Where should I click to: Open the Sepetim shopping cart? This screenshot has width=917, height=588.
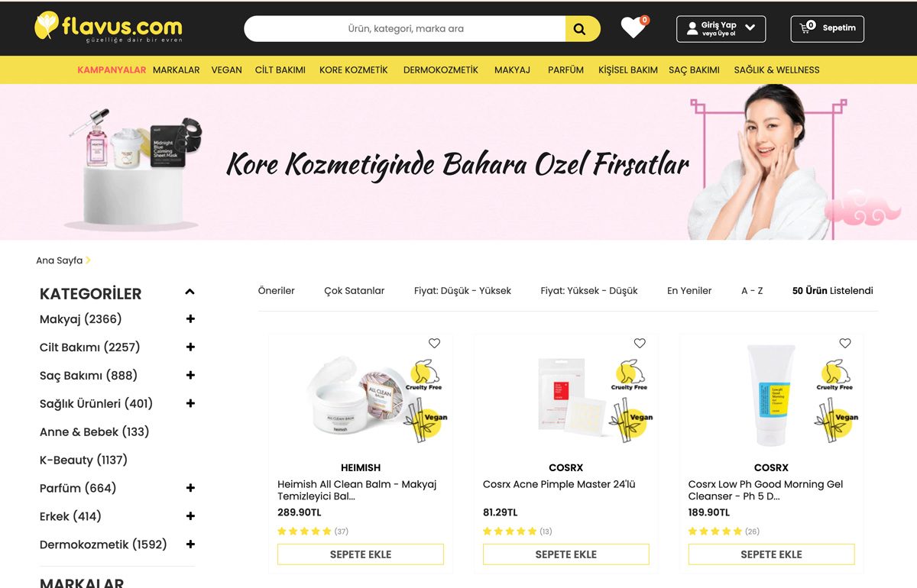828,28
